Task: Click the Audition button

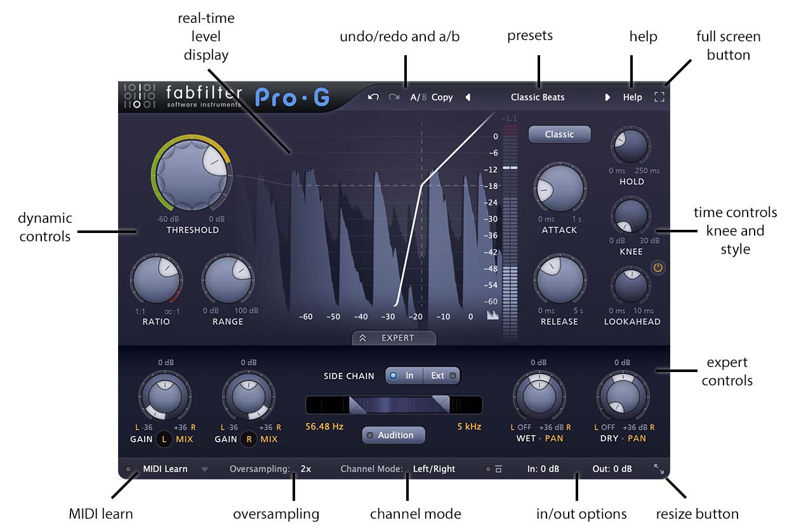Action: [393, 435]
